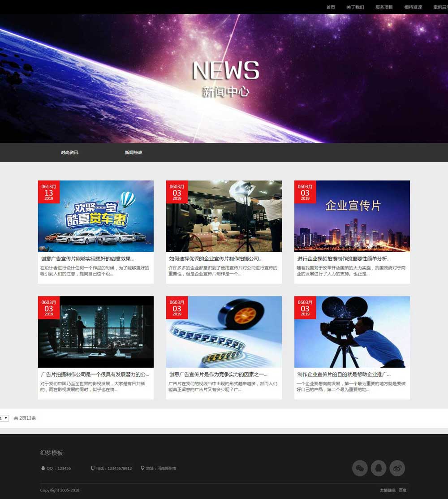Click the QQ penguin social icon
Image resolution: width=448 pixels, height=499 pixels.
pyautogui.click(x=379, y=468)
